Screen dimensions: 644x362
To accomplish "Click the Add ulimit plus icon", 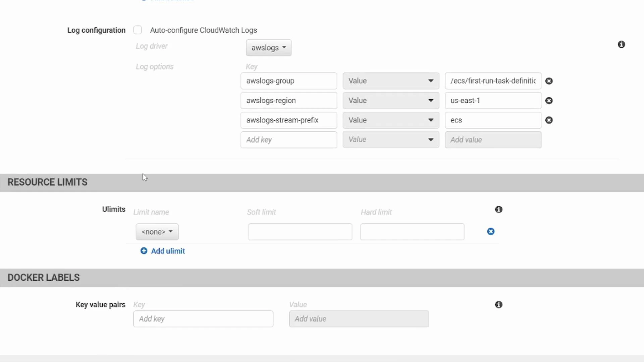I will pyautogui.click(x=144, y=251).
